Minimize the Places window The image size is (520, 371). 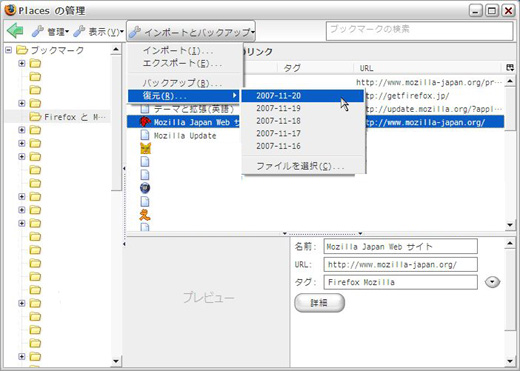tap(476, 11)
